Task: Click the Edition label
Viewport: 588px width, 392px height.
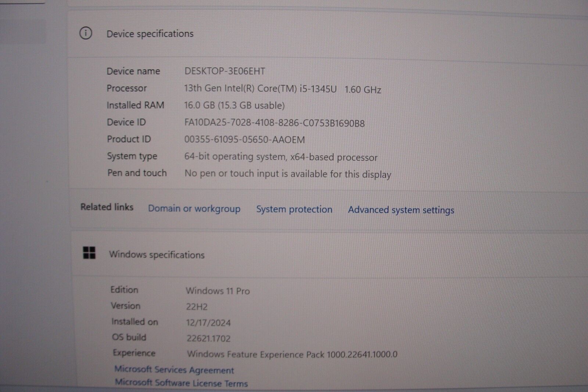Action: [124, 290]
